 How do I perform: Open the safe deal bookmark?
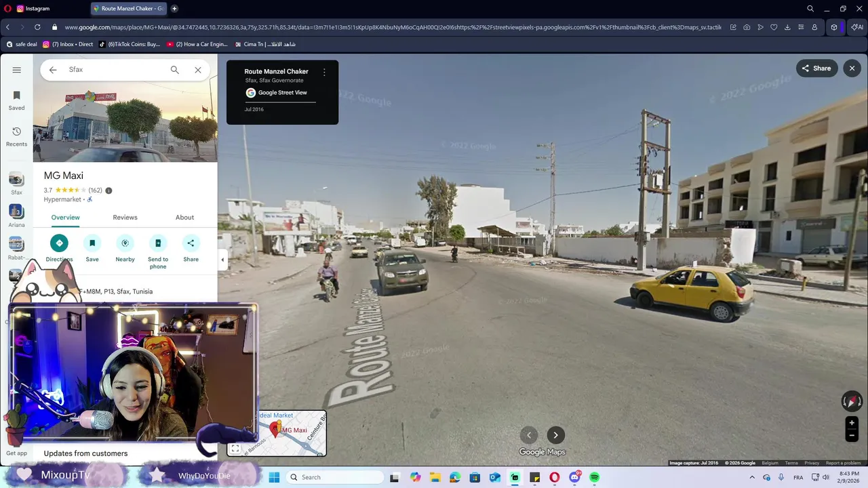21,44
